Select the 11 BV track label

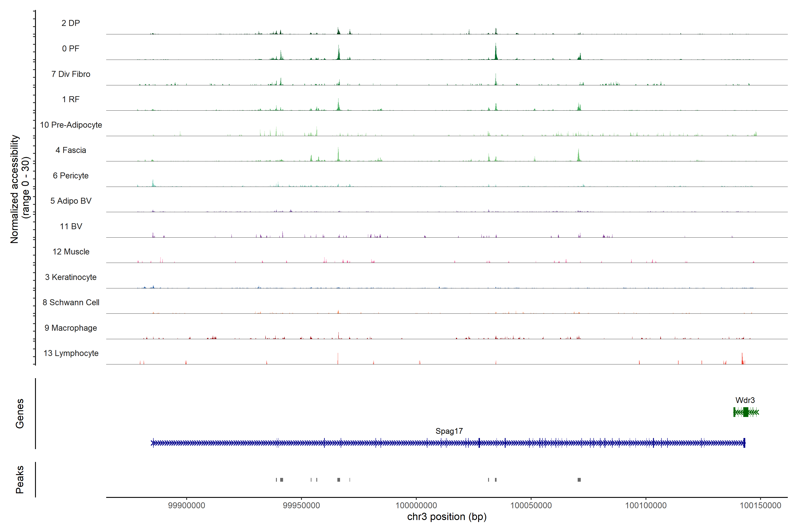pyautogui.click(x=71, y=226)
